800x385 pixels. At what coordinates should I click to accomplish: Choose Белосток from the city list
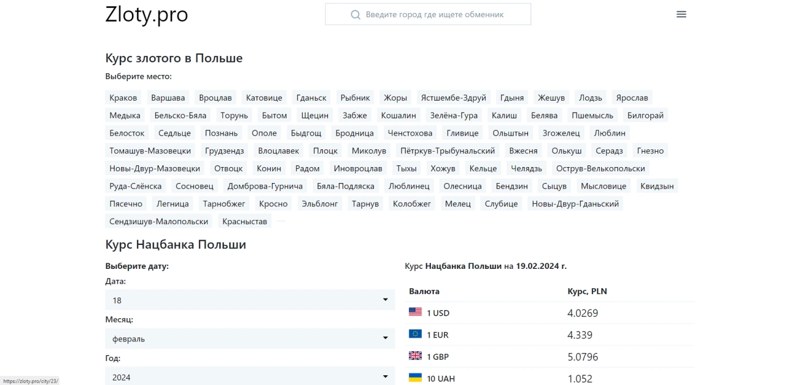127,133
